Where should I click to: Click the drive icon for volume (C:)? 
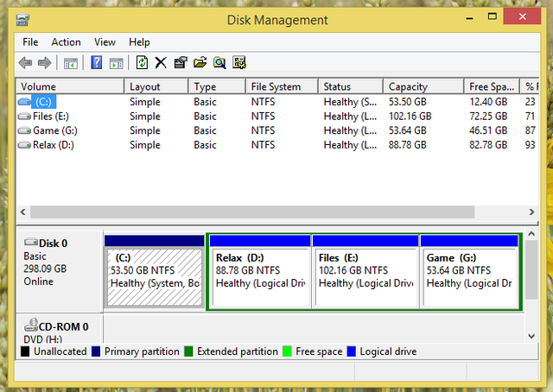coord(24,102)
